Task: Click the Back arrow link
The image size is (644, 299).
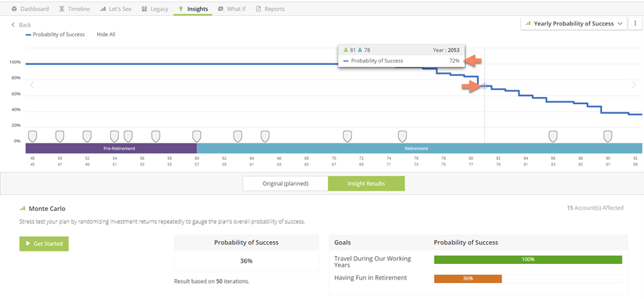Action: 21,25
